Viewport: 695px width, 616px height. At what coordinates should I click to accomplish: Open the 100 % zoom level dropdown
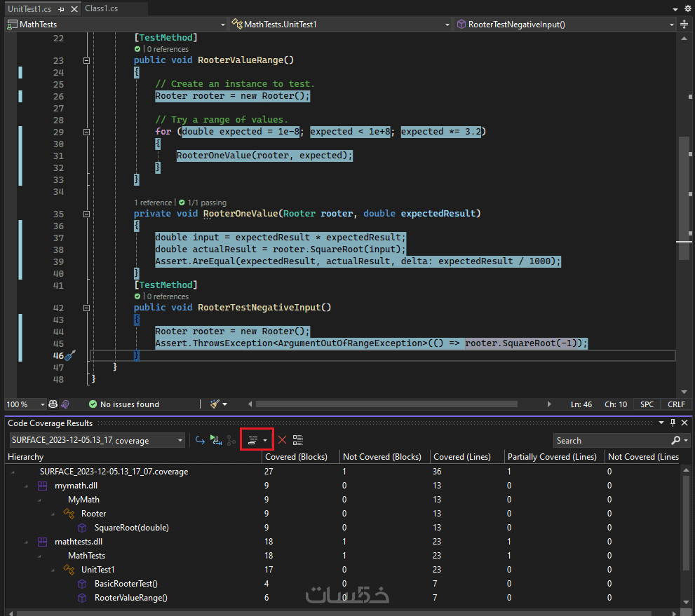pyautogui.click(x=43, y=404)
